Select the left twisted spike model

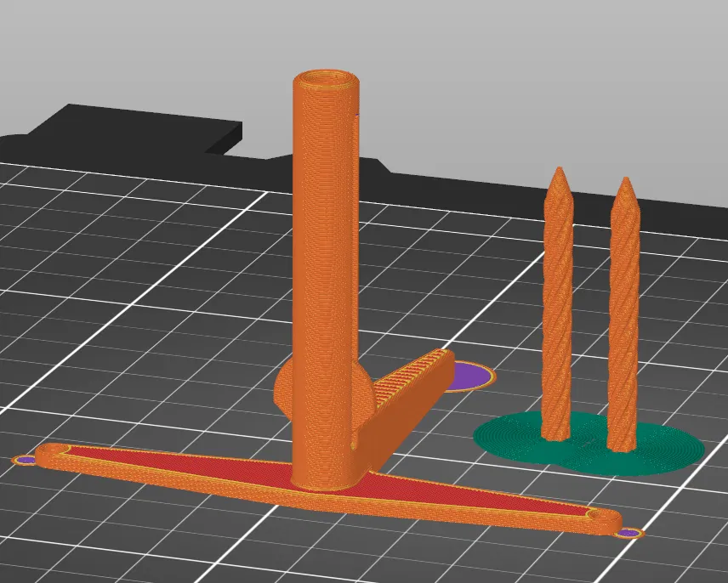tap(557, 303)
